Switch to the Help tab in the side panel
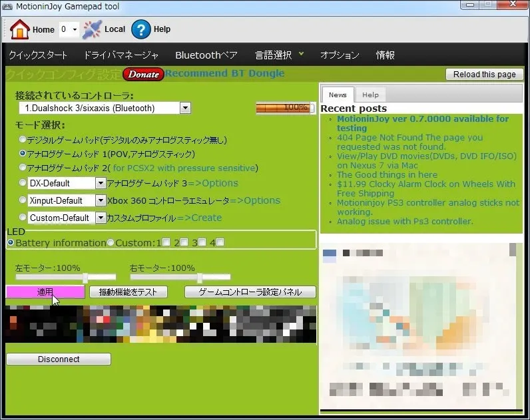 click(x=370, y=95)
